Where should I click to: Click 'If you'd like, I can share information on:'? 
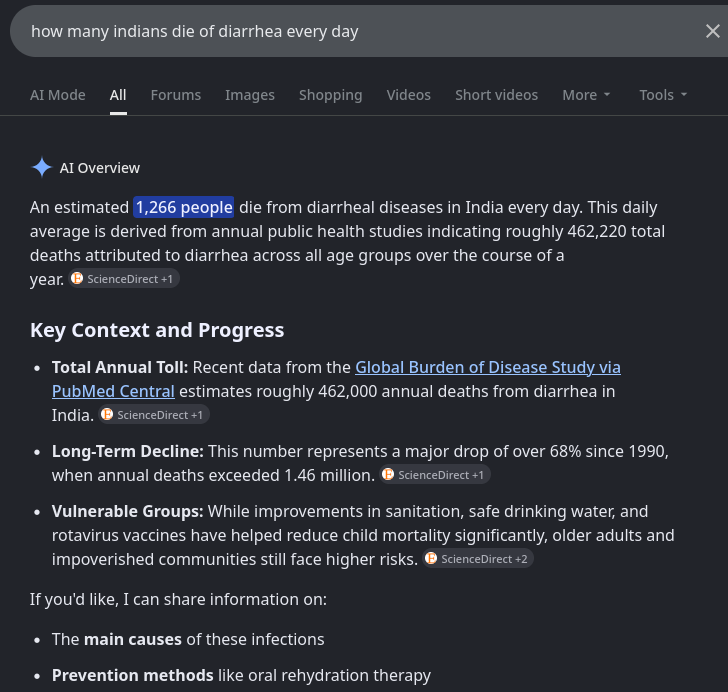tap(178, 600)
